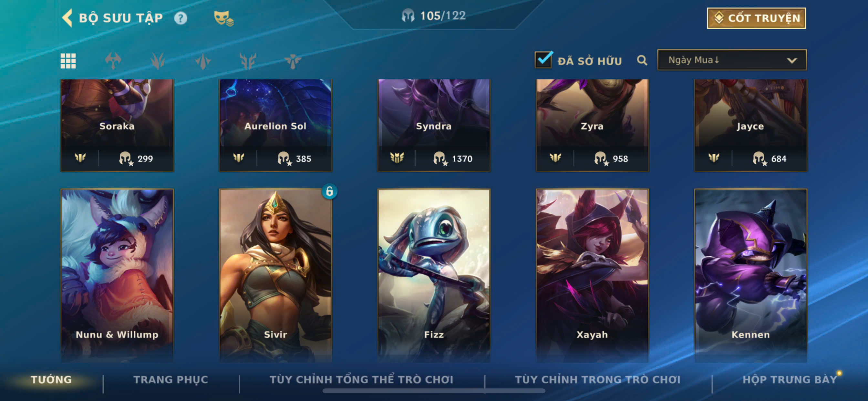This screenshot has width=868, height=401.
Task: Select the third role filter icon after grid
Action: pos(203,61)
